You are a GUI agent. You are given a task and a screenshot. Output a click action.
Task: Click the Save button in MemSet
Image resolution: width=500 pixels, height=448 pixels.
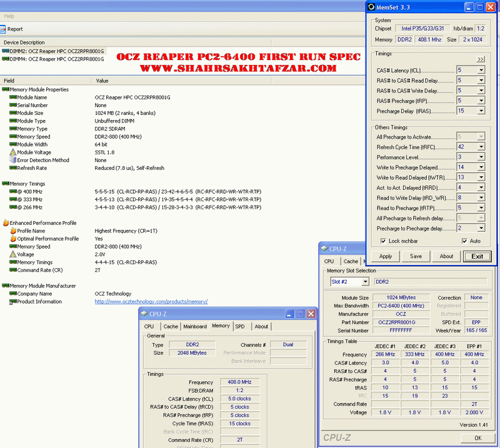click(416, 256)
